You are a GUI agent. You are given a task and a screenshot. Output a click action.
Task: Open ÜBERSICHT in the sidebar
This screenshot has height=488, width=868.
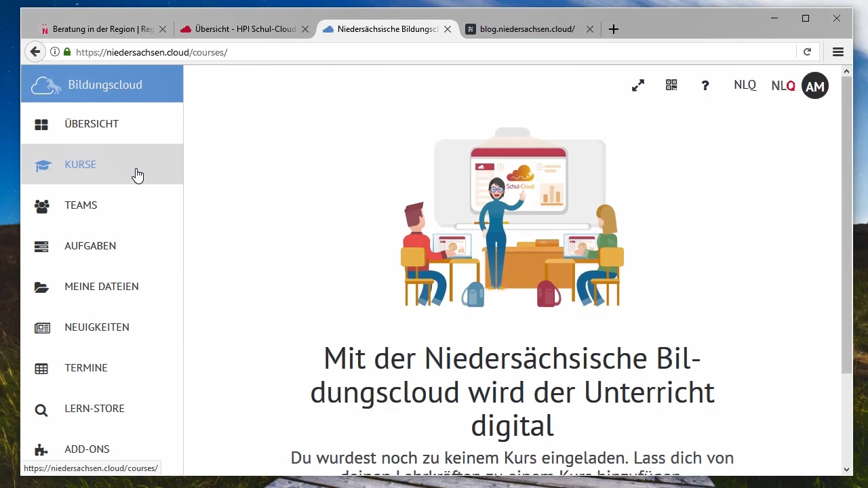tap(102, 124)
